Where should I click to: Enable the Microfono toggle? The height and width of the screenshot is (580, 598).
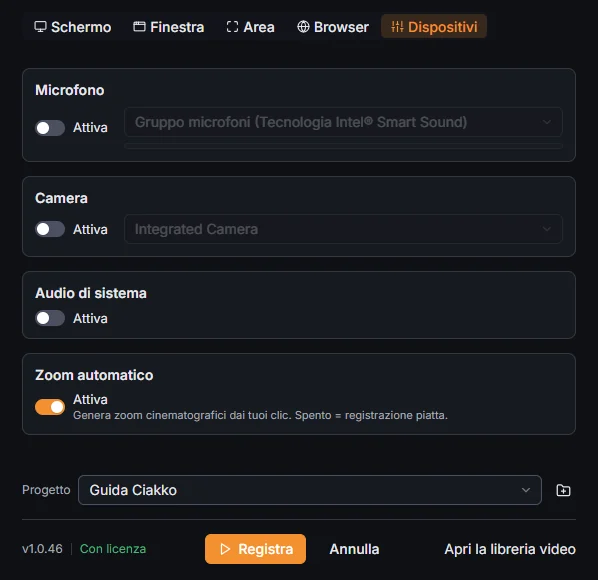[x=50, y=128]
